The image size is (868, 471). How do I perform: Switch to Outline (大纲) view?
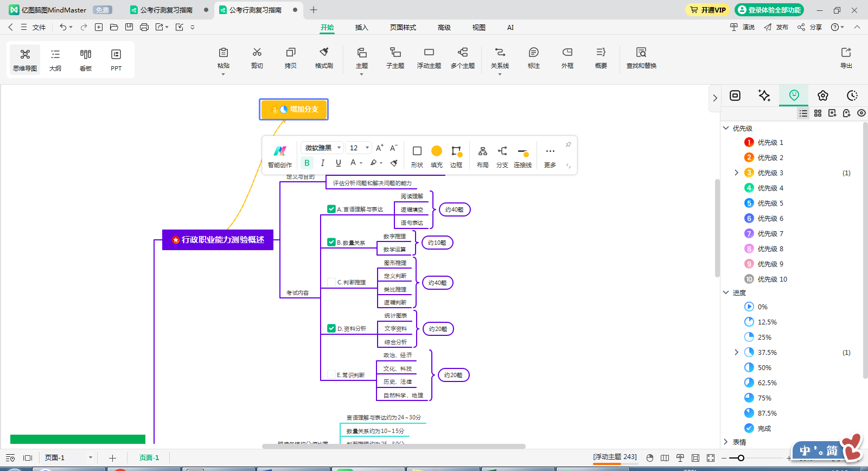coord(55,59)
